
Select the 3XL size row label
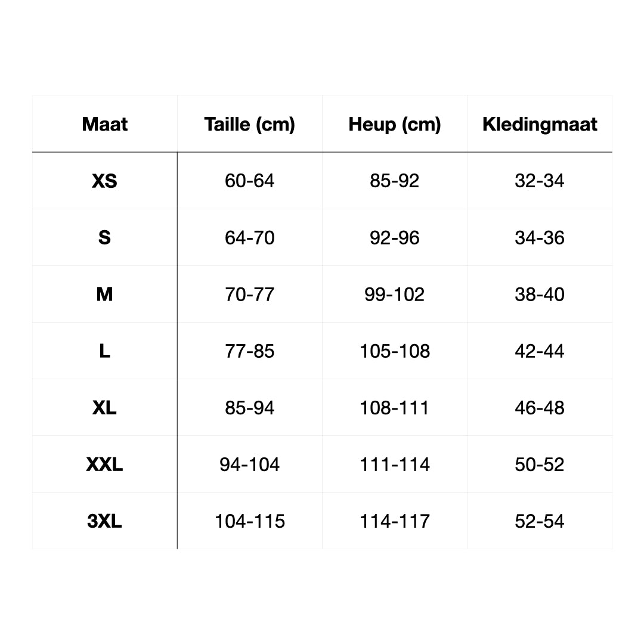(x=105, y=521)
